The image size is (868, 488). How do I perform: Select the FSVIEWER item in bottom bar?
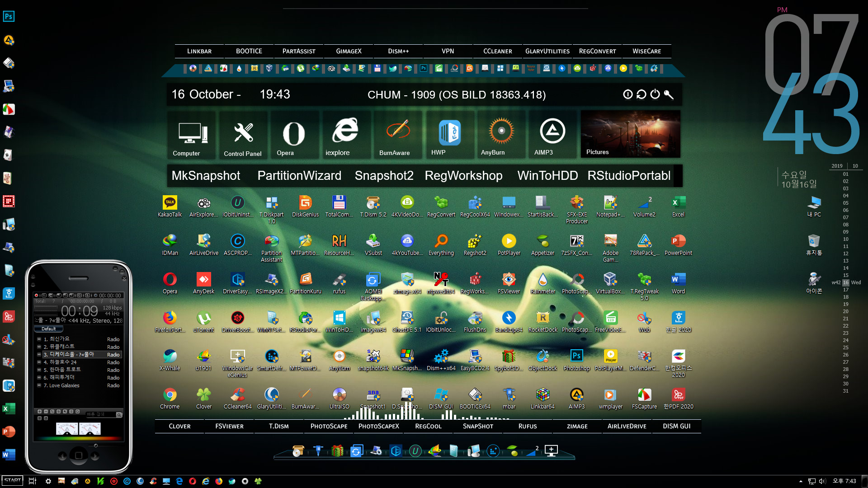click(x=229, y=426)
